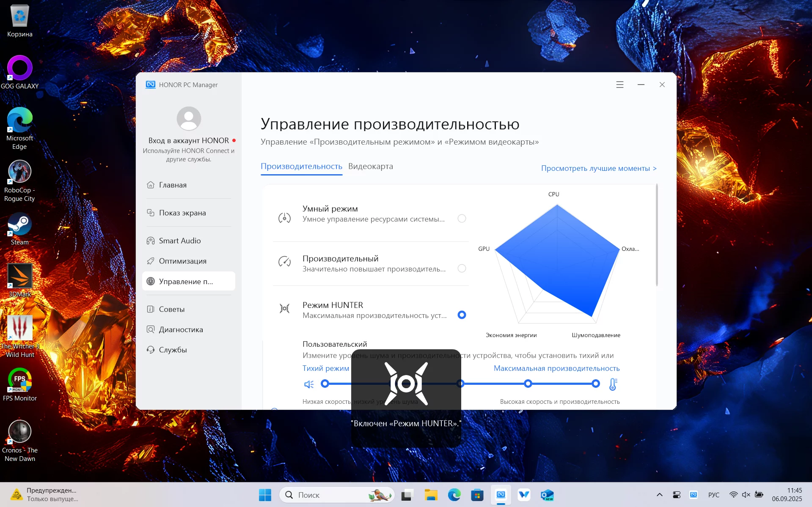
Task: Open the 3DMark desktop shortcut
Action: pyautogui.click(x=20, y=280)
